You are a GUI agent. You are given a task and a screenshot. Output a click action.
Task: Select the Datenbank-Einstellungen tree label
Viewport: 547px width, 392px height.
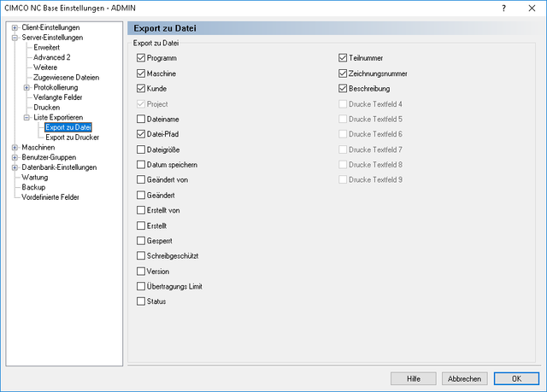click(59, 167)
